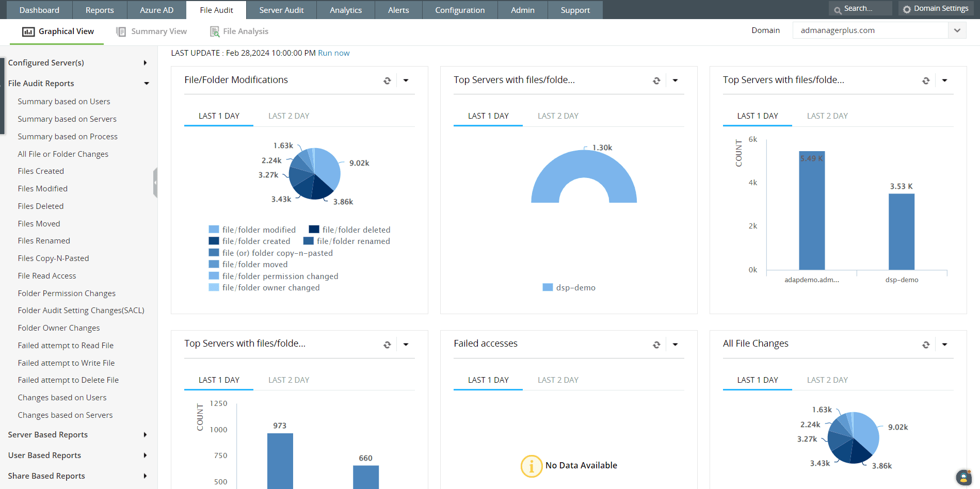This screenshot has width=980, height=489.
Task: Open the Support tab
Action: tap(575, 10)
